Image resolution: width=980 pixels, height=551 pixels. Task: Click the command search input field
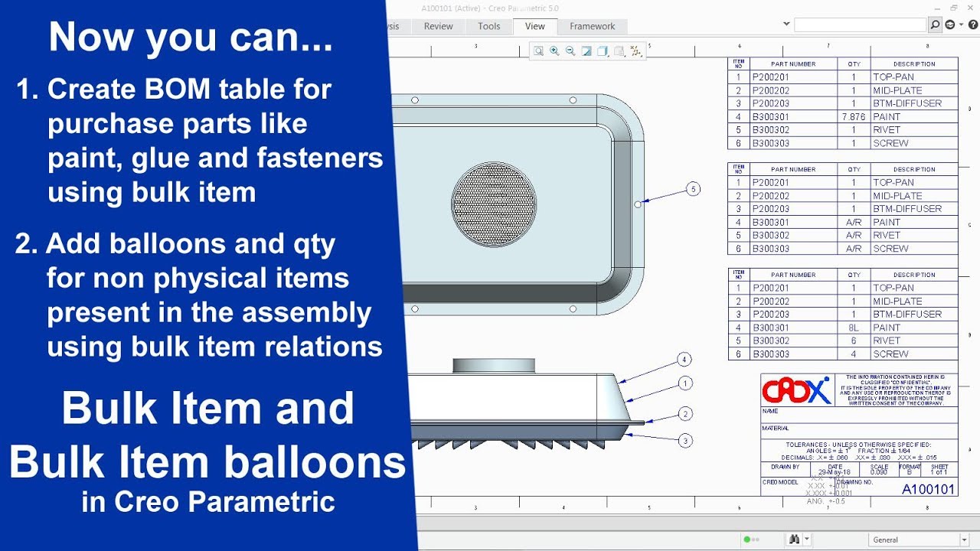click(x=861, y=25)
